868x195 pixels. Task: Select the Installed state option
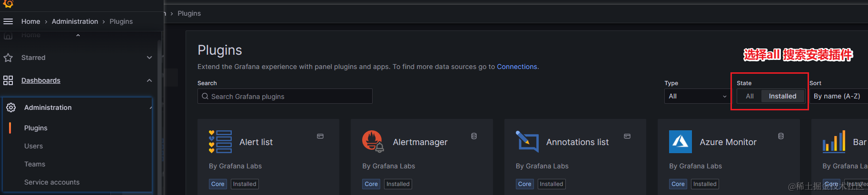tap(782, 96)
